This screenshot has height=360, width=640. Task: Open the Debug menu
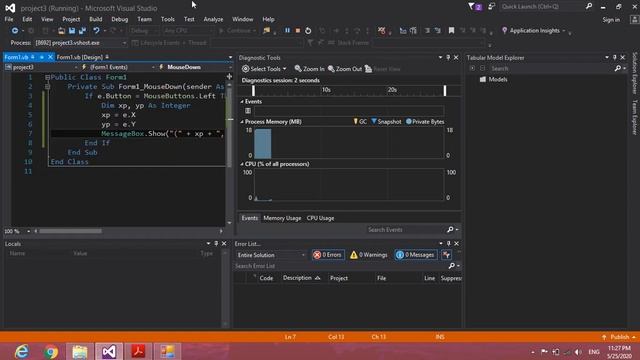pos(120,19)
